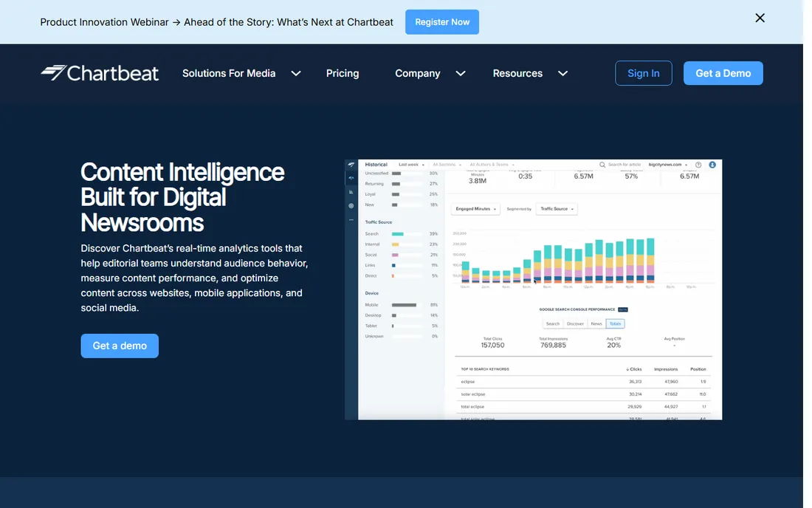Click the 'solar eclipse' keyword row
This screenshot has width=812, height=508.
pos(584,394)
